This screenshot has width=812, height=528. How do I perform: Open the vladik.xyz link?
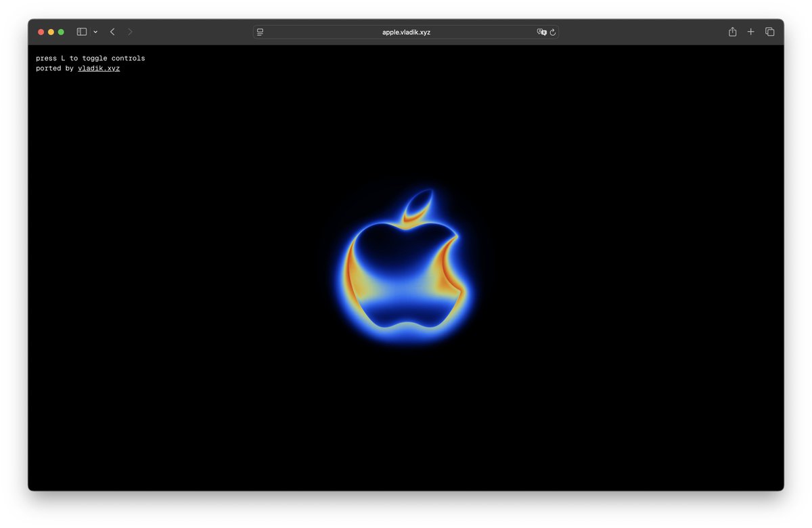(99, 68)
